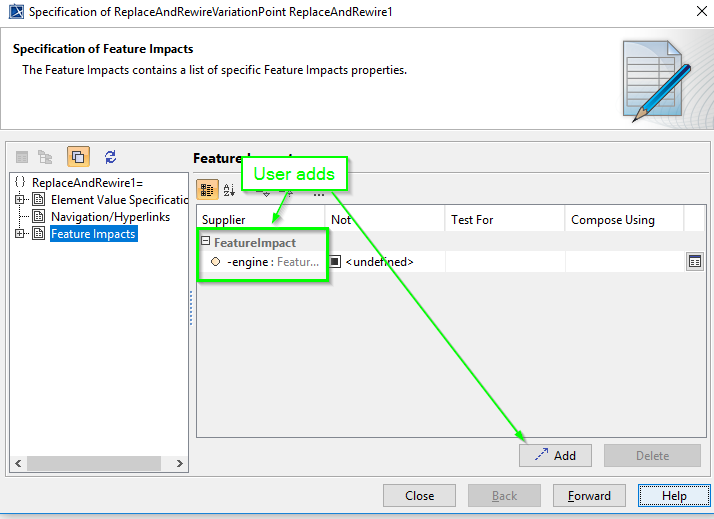The image size is (714, 519).
Task: Click the Back button
Action: 504,495
